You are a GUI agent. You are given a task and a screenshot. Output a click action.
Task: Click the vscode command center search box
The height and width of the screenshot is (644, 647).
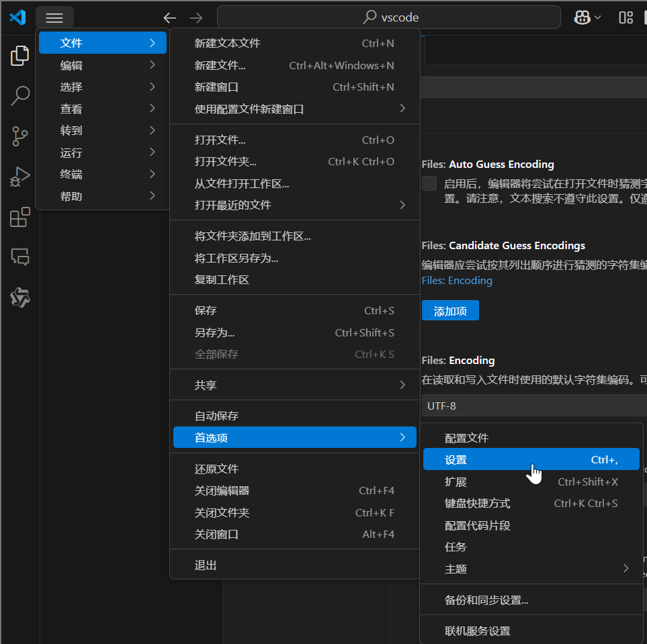389,17
